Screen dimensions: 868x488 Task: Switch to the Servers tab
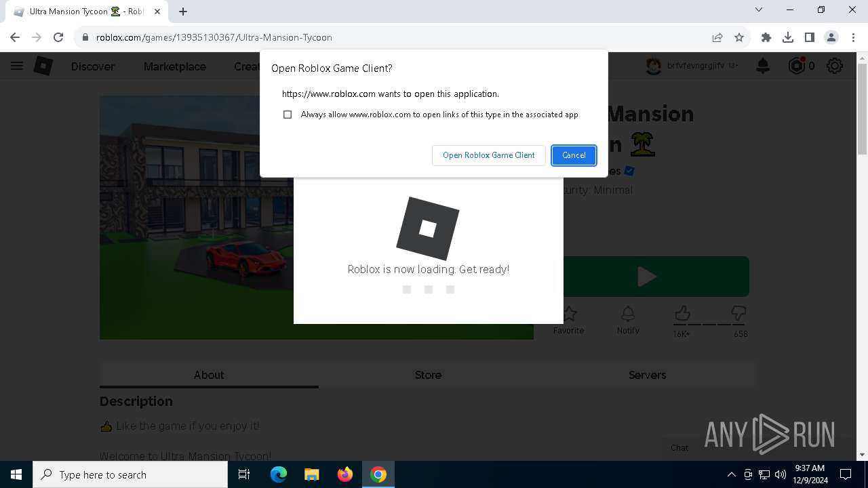click(x=647, y=375)
